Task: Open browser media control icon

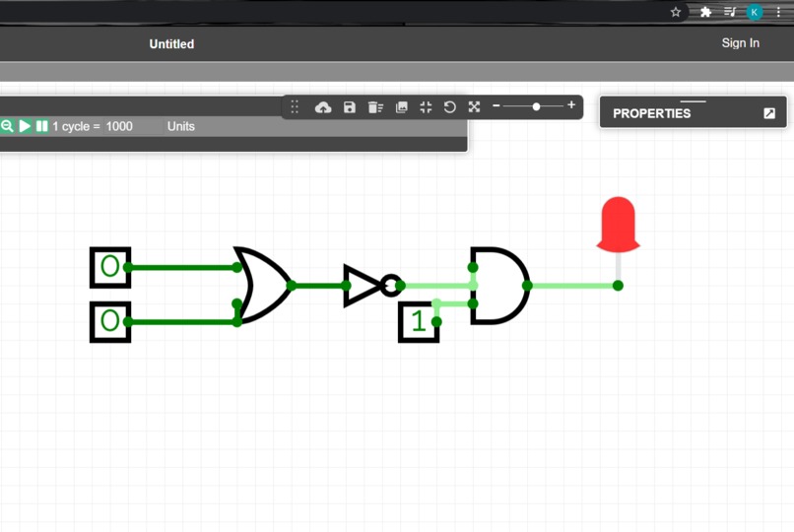Action: 730,12
